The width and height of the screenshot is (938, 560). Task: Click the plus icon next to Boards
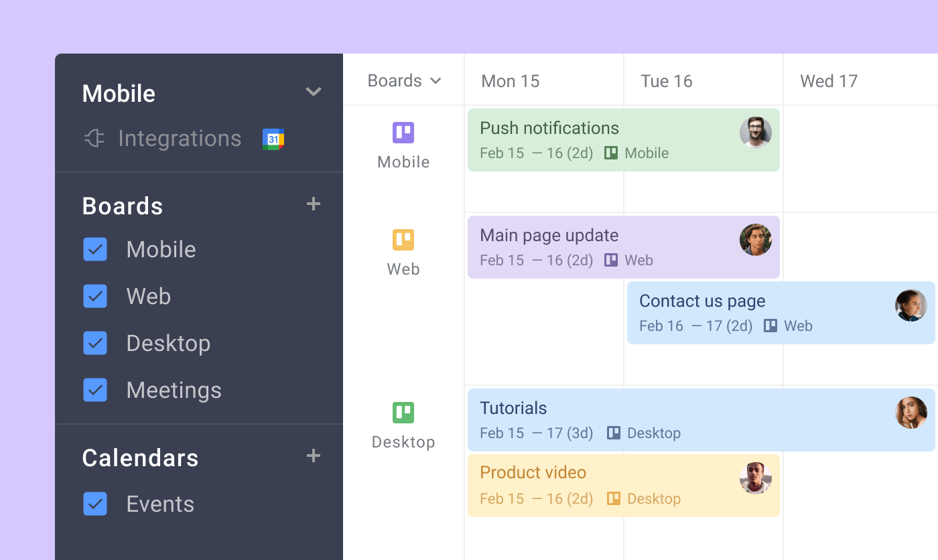pos(313,204)
